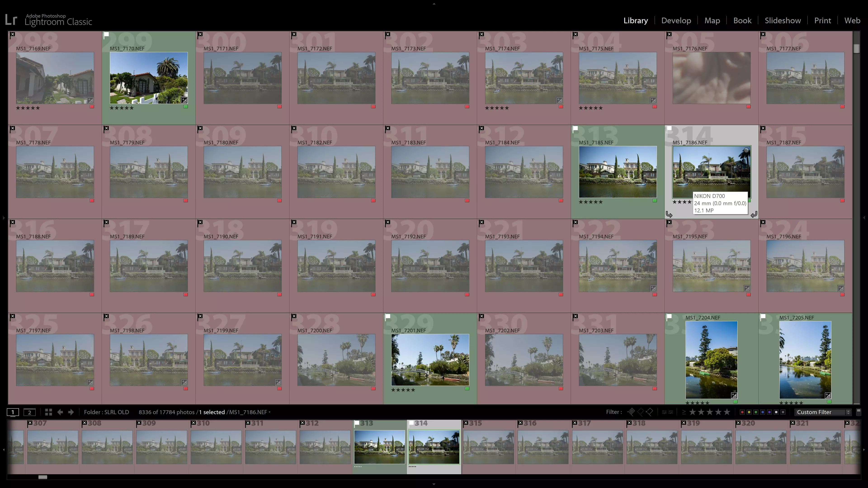Click develop adjustments badge on MS1_7204.NEF thumbnail

(734, 395)
